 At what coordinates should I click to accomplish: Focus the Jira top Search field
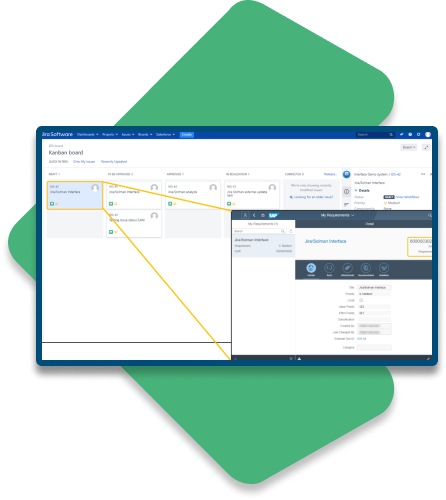375,135
